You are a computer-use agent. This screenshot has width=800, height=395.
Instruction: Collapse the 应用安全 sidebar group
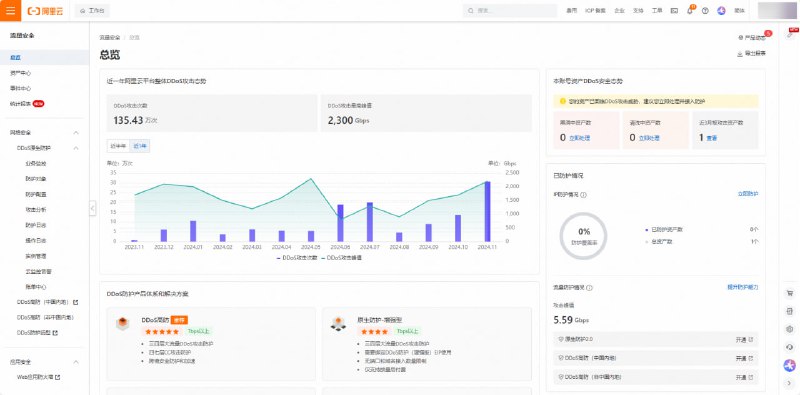[76, 362]
